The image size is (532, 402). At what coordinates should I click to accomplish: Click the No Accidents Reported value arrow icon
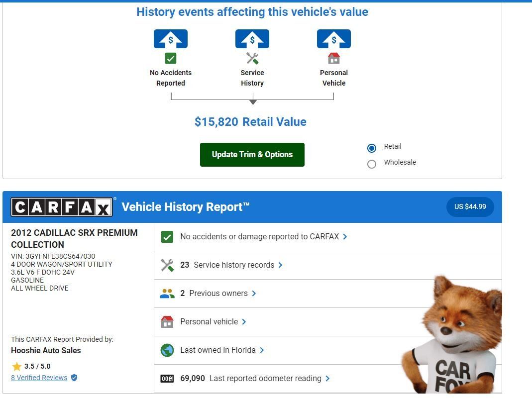pos(171,39)
